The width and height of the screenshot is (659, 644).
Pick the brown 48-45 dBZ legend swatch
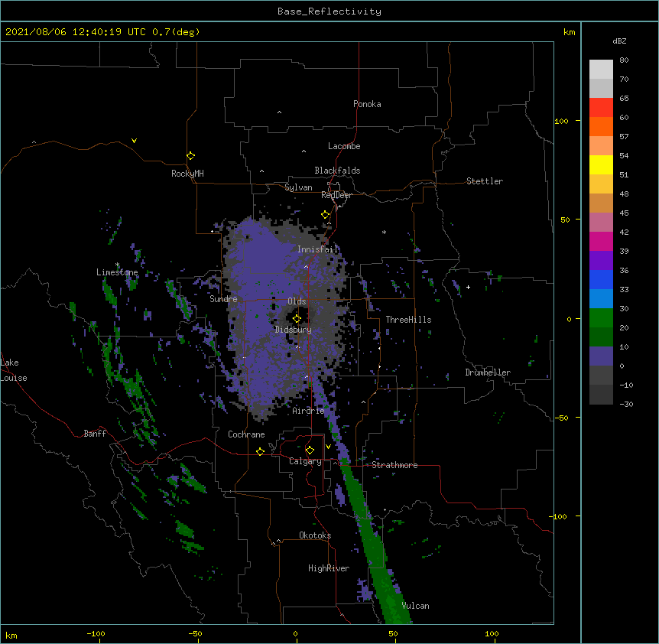click(x=601, y=203)
